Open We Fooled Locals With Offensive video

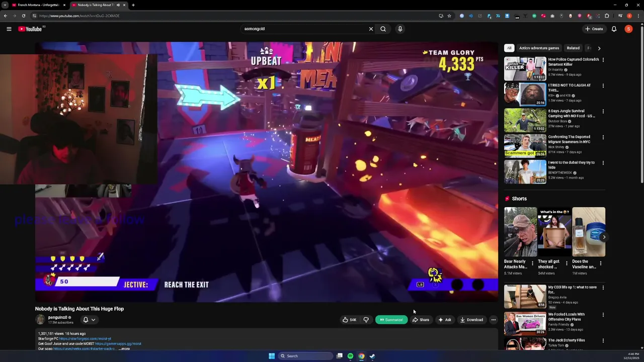[525, 323]
